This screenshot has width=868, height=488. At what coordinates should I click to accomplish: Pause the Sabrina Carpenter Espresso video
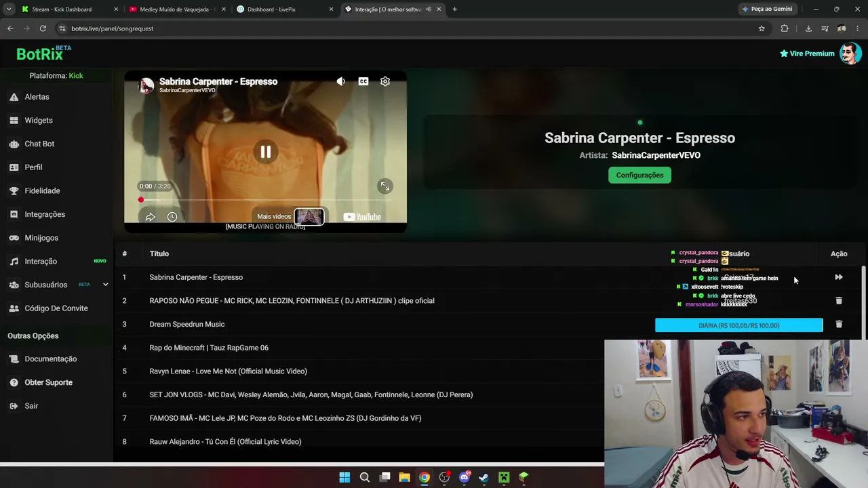point(266,152)
